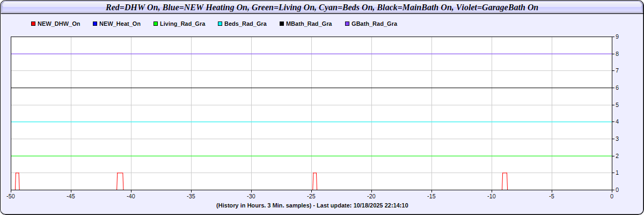Click the 0 hour label on the x-axis
This screenshot has height=215, width=644.
click(x=612, y=196)
